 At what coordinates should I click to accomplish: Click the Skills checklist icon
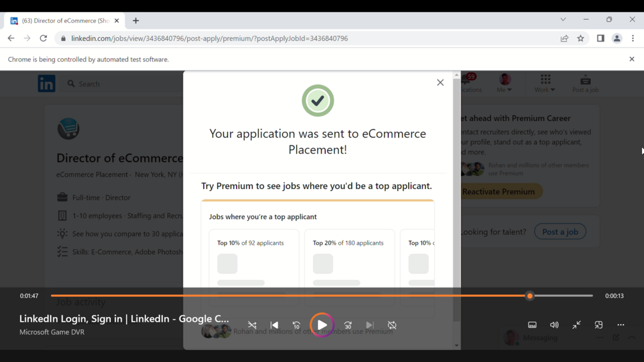pos(62,252)
